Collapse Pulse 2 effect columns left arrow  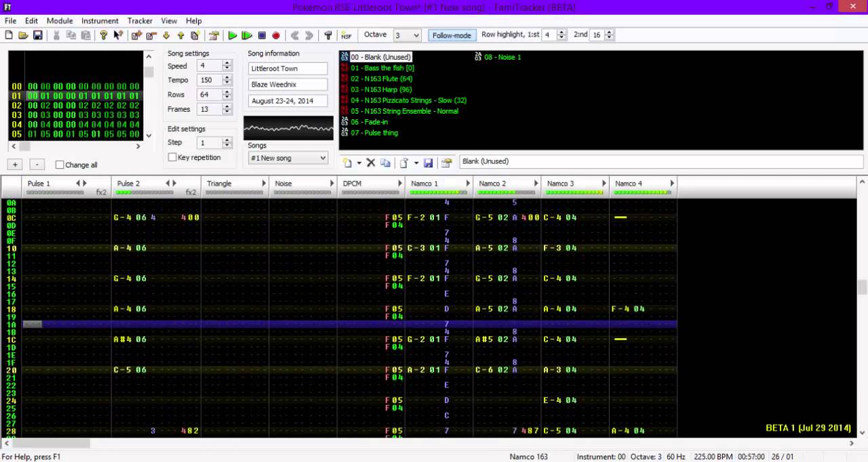(167, 183)
